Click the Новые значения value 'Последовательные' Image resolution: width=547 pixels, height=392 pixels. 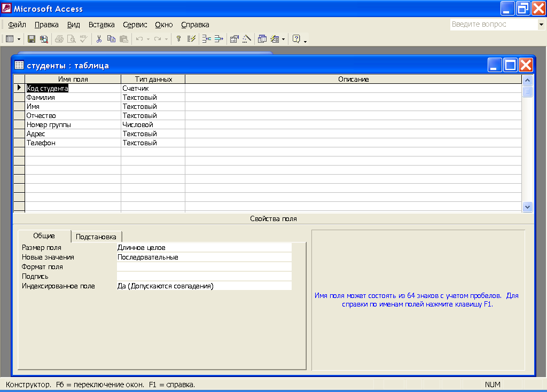[204, 257]
